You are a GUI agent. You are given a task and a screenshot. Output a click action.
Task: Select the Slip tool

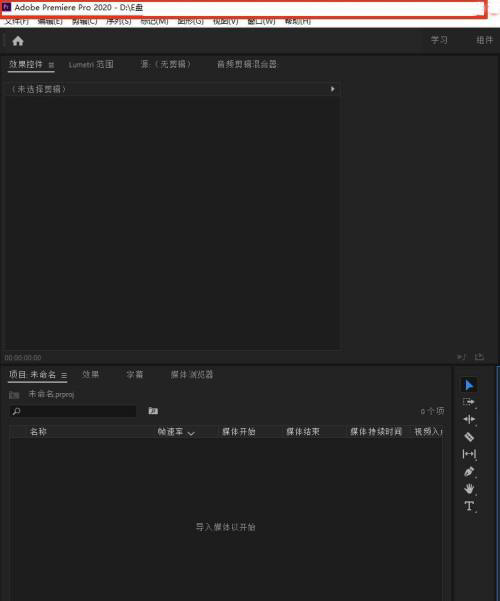click(469, 454)
